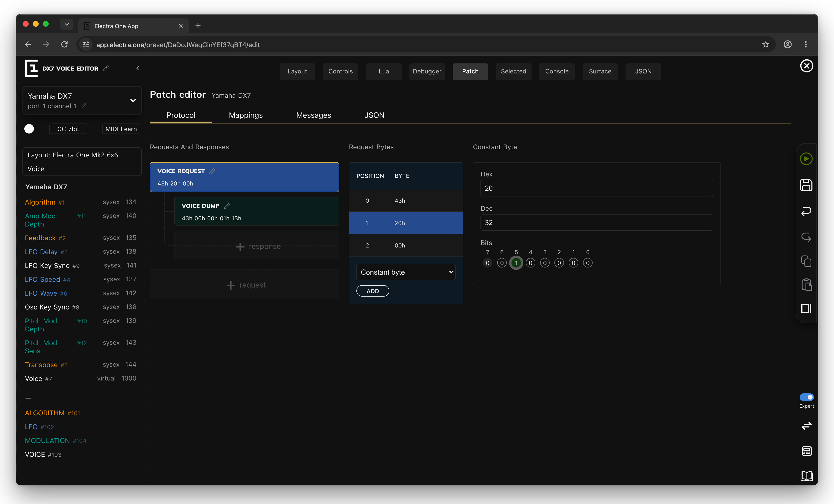Click the paste clipboard icon

click(x=806, y=284)
